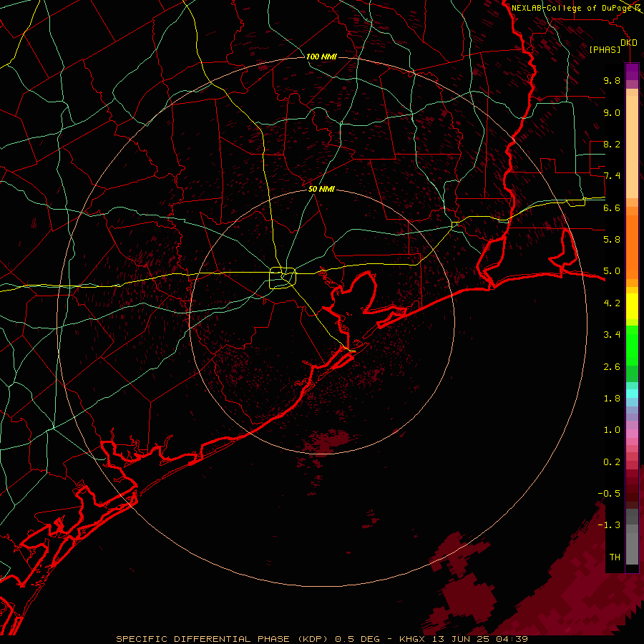Click the "NEXLAB-College of DuPage" header text
This screenshot has width=644, height=644.
click(x=572, y=8)
